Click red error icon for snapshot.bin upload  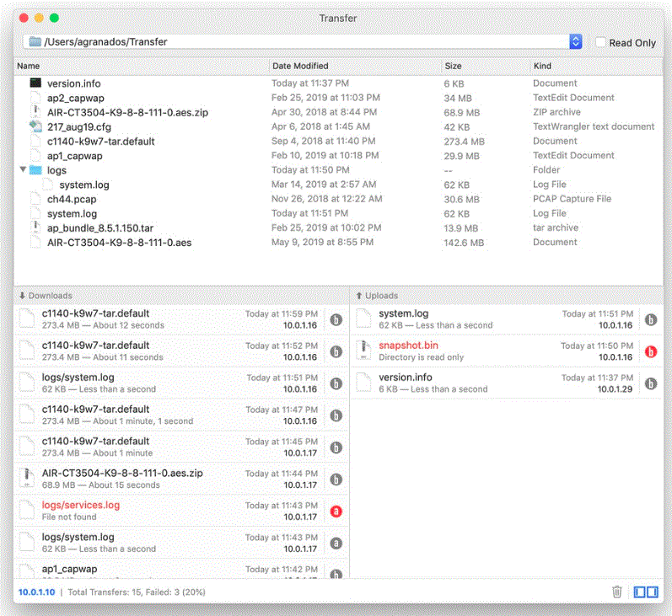(x=651, y=351)
